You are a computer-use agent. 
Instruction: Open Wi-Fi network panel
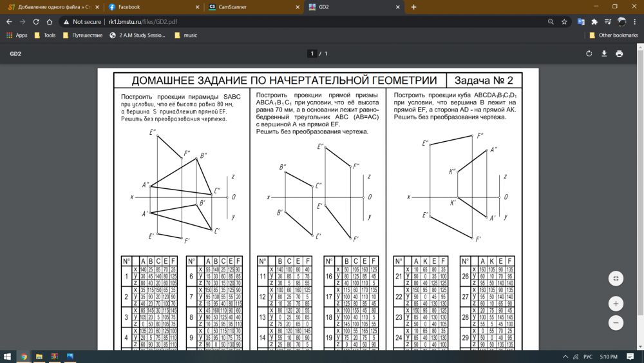click(576, 357)
